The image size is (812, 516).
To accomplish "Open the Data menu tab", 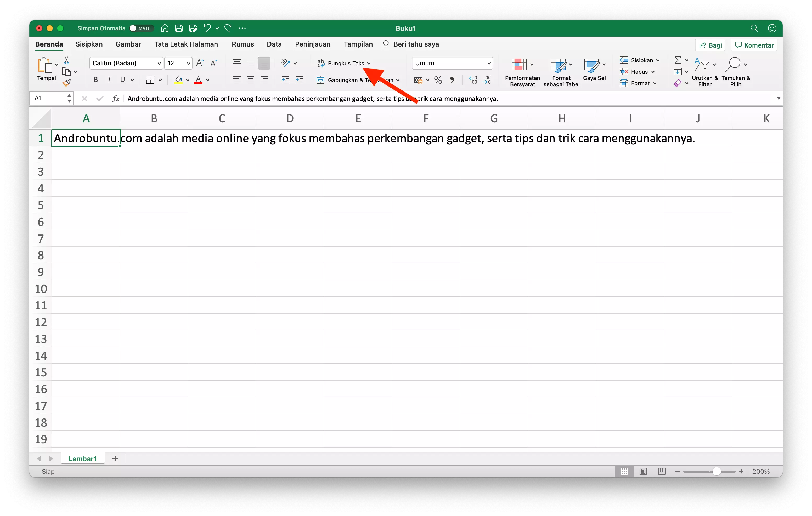I will pos(274,44).
